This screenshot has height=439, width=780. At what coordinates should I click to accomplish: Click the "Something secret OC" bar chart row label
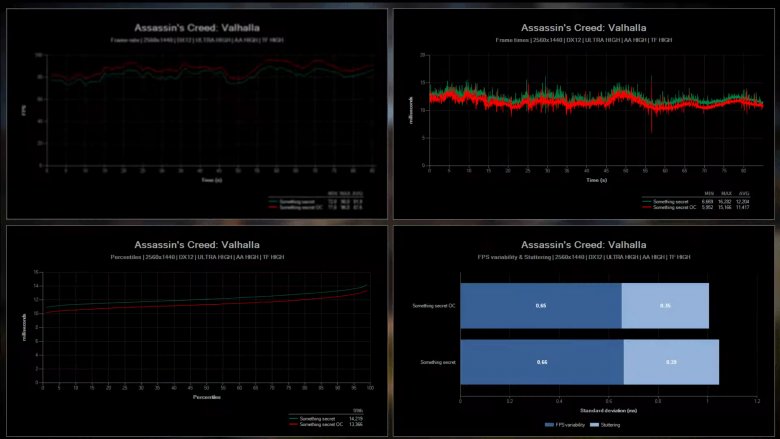[x=434, y=306]
